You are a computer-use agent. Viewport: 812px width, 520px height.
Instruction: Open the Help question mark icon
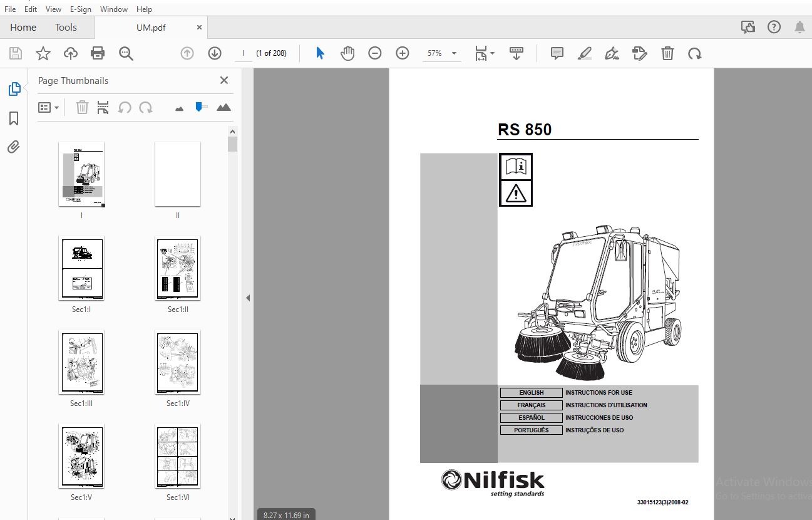774,27
